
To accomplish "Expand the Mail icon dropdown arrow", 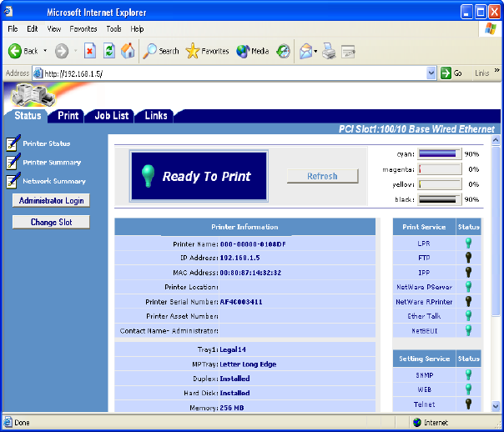I will point(315,51).
